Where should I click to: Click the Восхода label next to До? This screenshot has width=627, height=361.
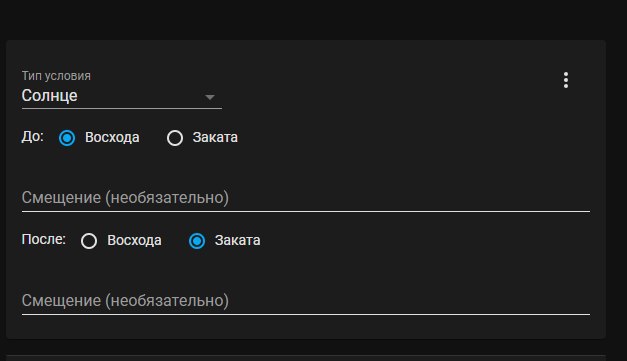(112, 138)
